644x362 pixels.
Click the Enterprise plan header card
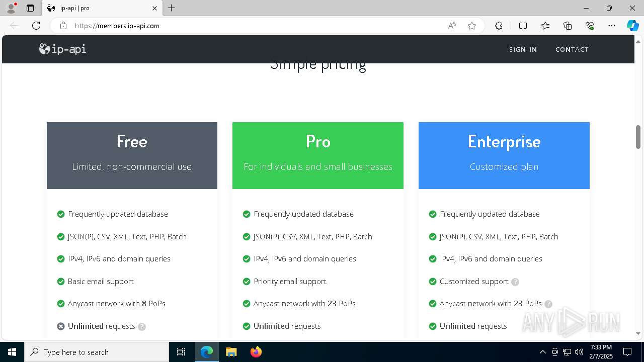504,155
